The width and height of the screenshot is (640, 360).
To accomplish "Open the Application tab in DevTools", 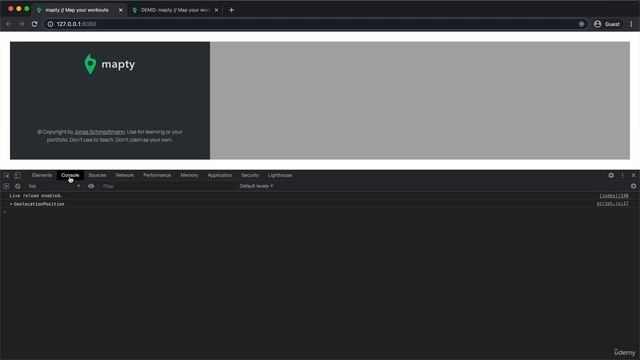I will (220, 175).
